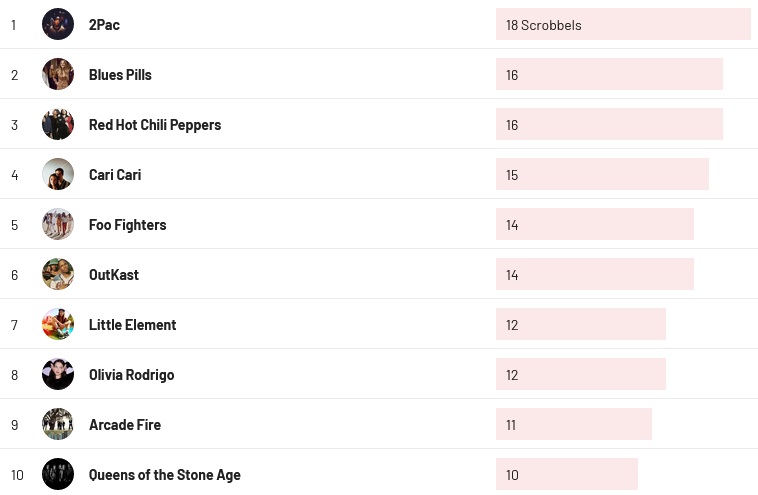Select the Cari Cari artist name
The width and height of the screenshot is (758, 495).
click(x=115, y=175)
